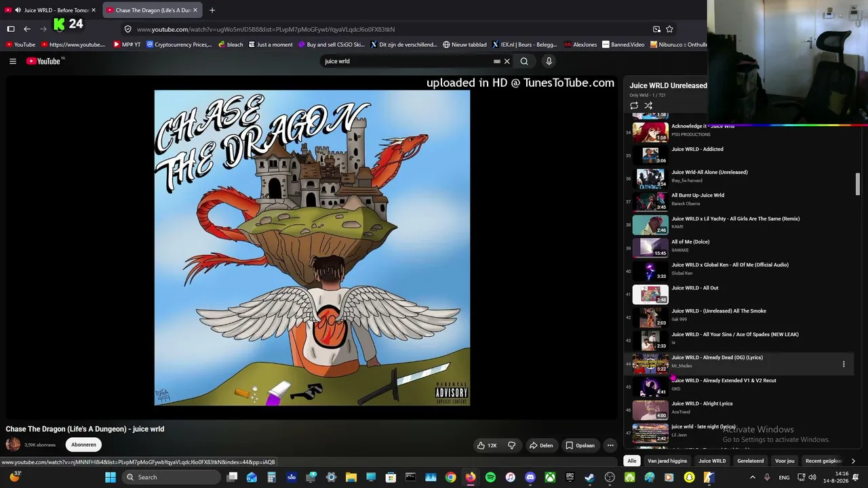Viewport: 868px width, 488px height.
Task: Show hidden system tray icons
Action: tap(752, 477)
